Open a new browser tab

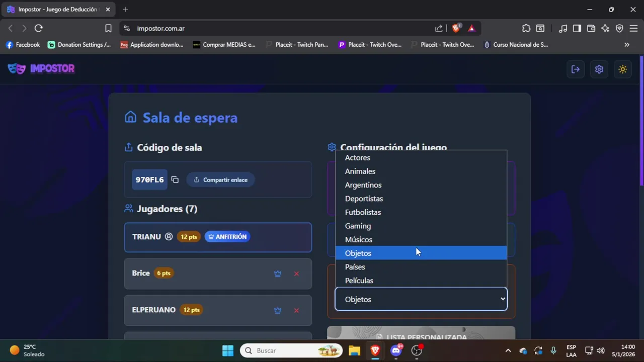tap(125, 10)
